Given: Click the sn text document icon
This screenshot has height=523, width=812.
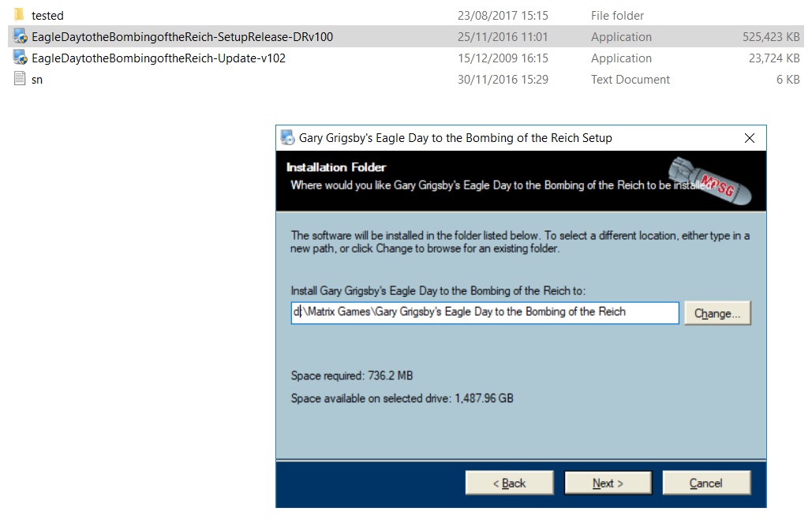Looking at the screenshot, I should pyautogui.click(x=20, y=79).
